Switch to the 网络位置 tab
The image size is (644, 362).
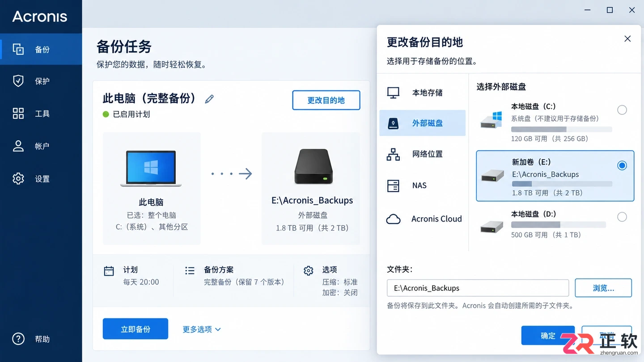tap(422, 154)
